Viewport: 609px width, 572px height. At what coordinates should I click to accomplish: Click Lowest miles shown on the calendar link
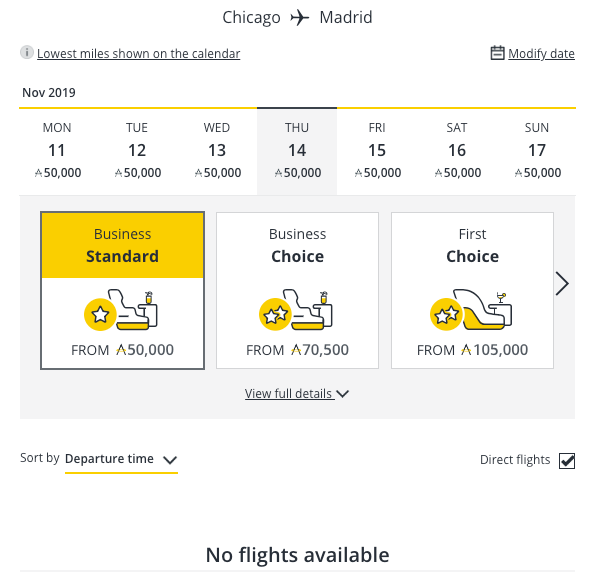tap(138, 54)
